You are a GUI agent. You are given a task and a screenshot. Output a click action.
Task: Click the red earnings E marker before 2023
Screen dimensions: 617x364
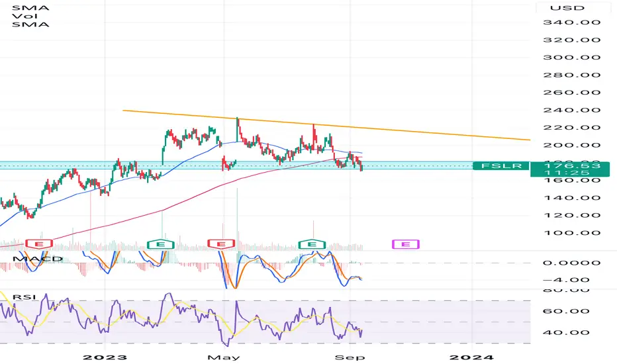[39, 244]
